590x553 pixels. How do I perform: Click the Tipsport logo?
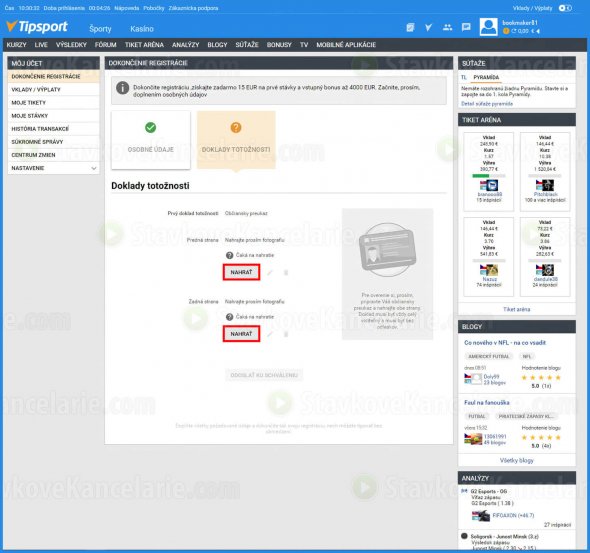click(x=37, y=27)
